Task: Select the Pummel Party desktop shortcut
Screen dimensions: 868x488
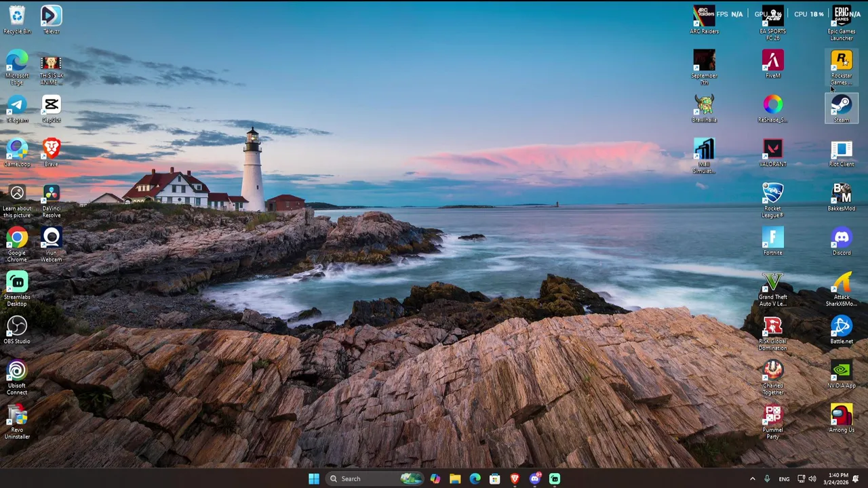Action: pos(772,422)
